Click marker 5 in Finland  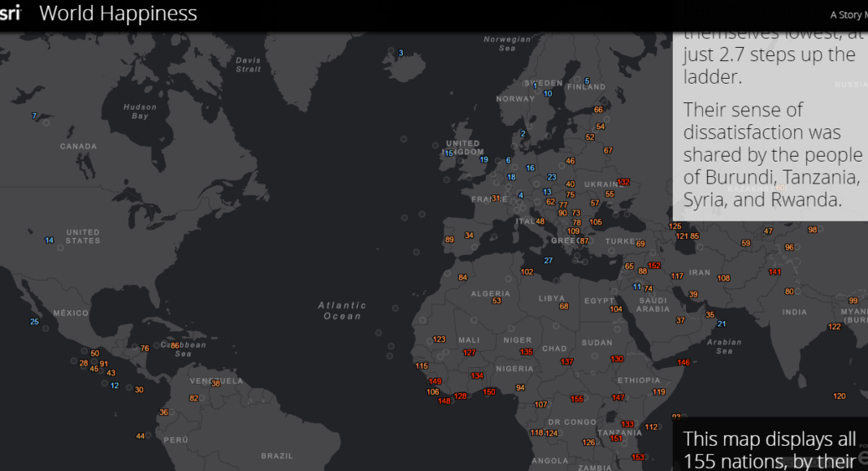(x=586, y=82)
